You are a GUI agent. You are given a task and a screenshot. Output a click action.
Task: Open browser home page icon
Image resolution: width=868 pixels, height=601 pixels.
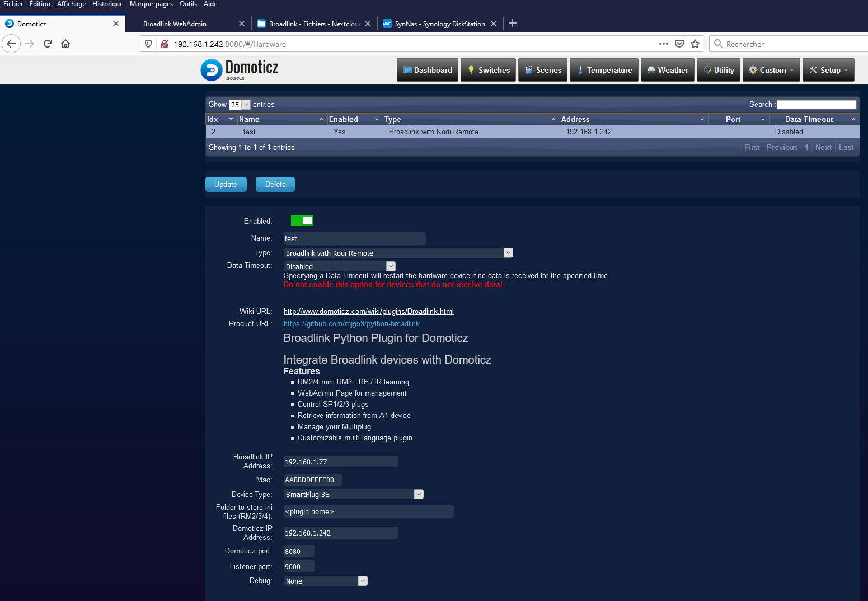[x=65, y=44]
